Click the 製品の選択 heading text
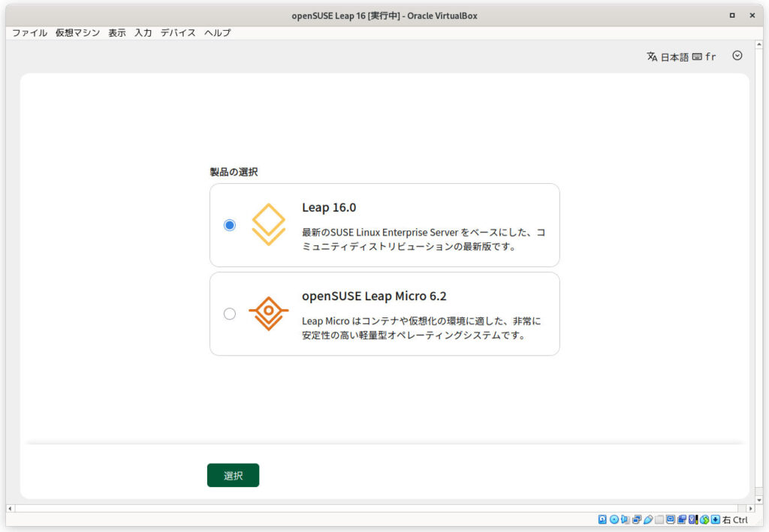Image resolution: width=769 pixels, height=532 pixels. 234,172
